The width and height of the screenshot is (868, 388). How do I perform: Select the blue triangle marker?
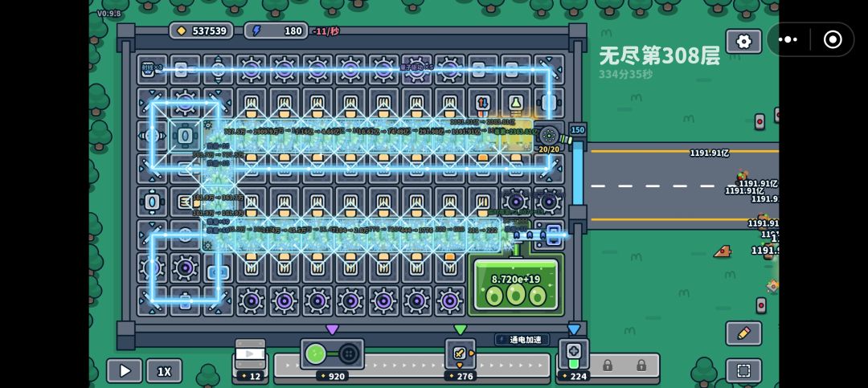coord(574,330)
